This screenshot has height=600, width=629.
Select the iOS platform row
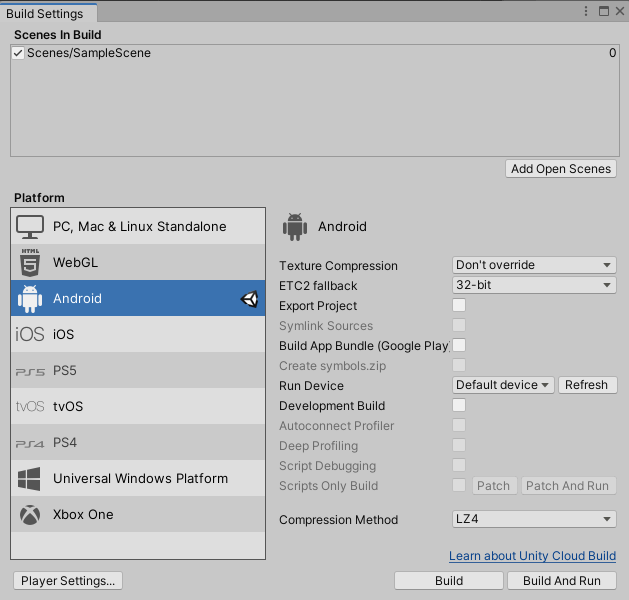[x=138, y=334]
